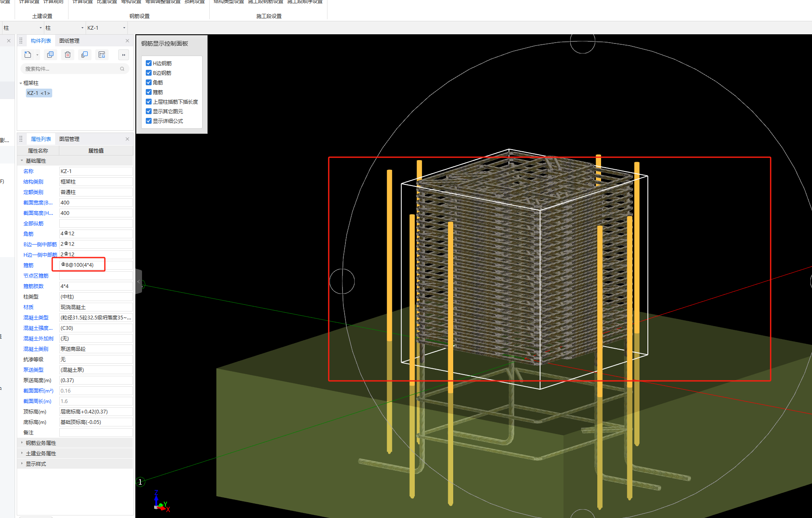The height and width of the screenshot is (518, 812).
Task: Click the 名称 property link
Action: coord(28,171)
